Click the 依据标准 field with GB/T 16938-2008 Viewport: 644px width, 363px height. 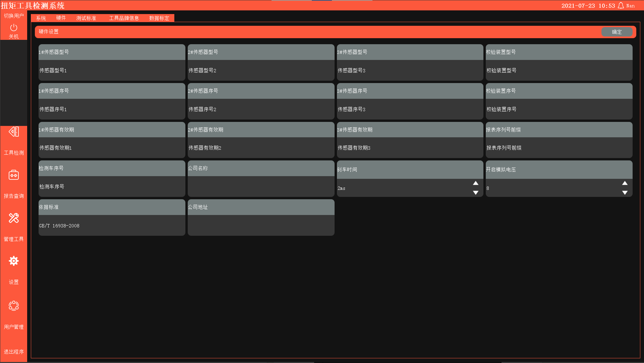(112, 225)
